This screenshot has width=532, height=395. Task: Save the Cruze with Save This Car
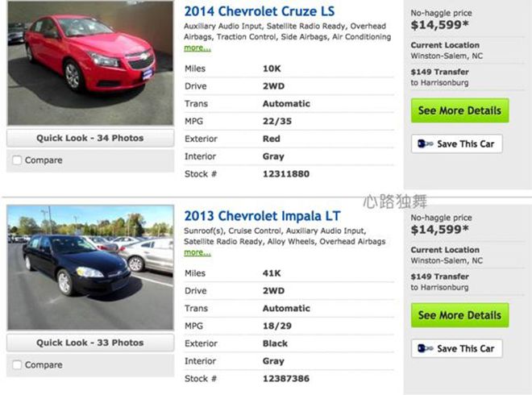pos(457,143)
